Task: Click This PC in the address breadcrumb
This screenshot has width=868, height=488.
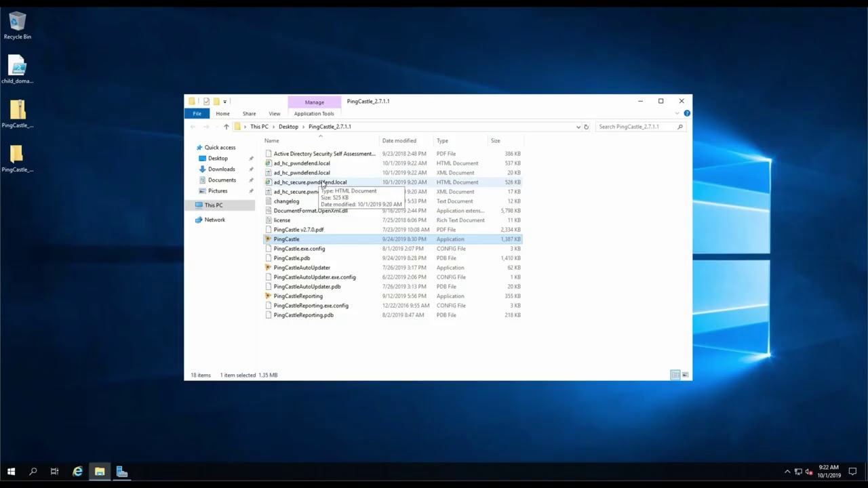Action: click(x=259, y=127)
